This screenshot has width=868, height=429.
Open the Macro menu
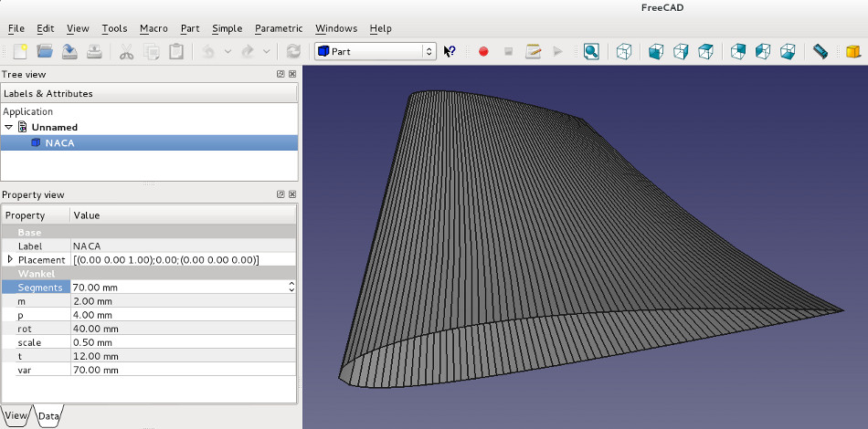[x=153, y=28]
